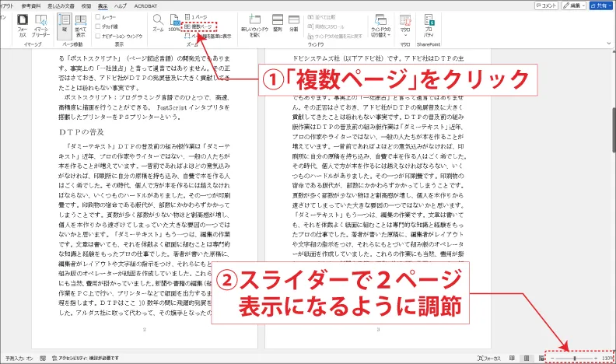Click zoom in plus button by slider

(596, 358)
